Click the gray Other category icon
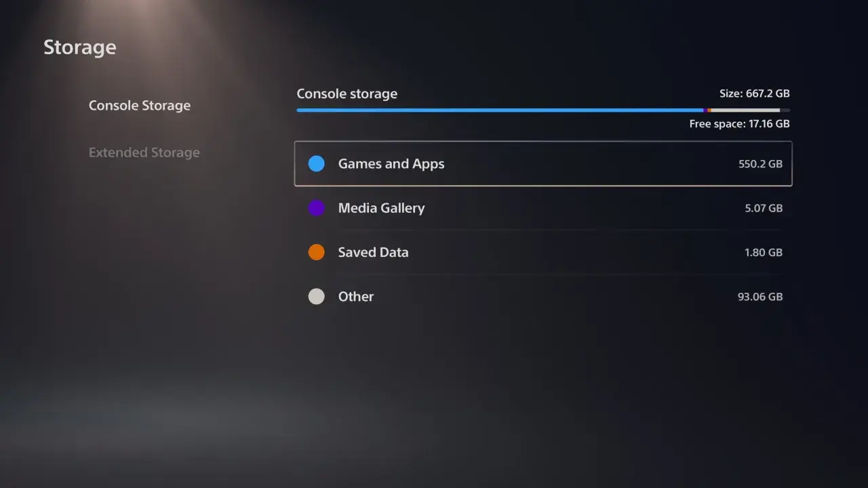This screenshot has height=488, width=868. 316,296
